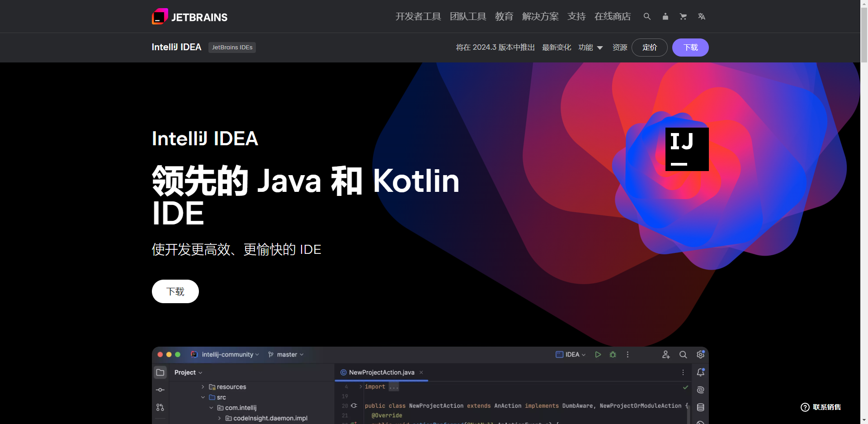This screenshot has height=424, width=868.
Task: Click the page vertical scrollbar thumb
Action: coord(864,35)
